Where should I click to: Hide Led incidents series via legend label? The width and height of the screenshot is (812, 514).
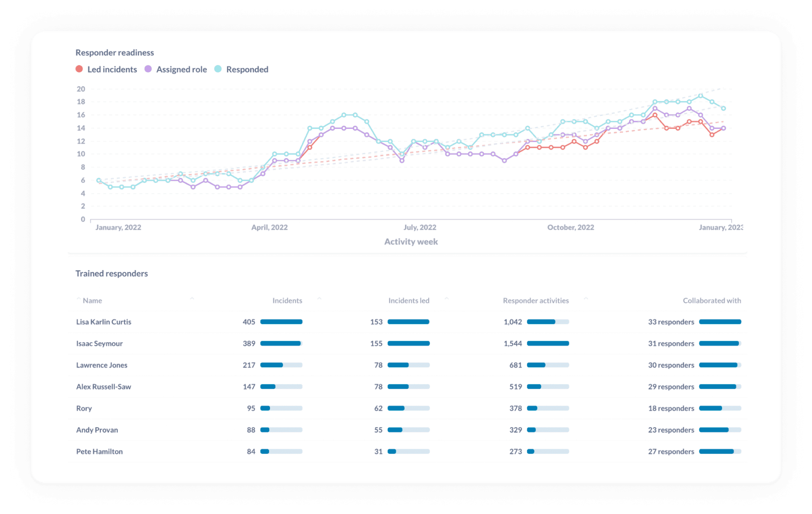click(x=112, y=69)
